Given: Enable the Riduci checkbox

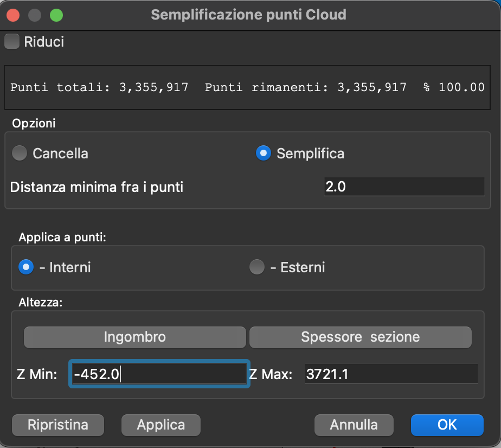Looking at the screenshot, I should click(12, 42).
